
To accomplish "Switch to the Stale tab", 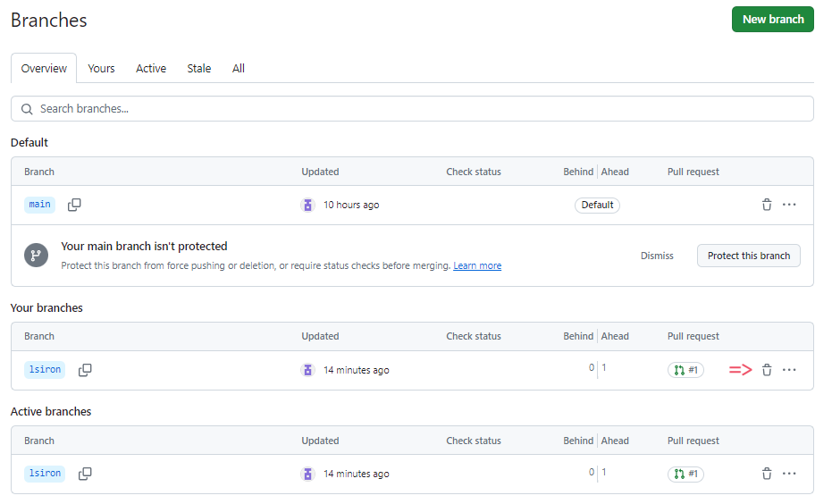I will [199, 69].
